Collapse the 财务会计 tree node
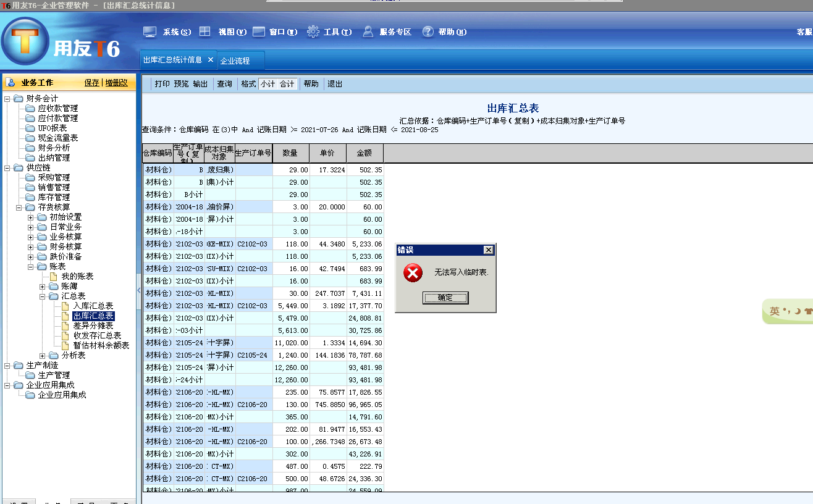Viewport: 813px width, 504px height. 7,98
